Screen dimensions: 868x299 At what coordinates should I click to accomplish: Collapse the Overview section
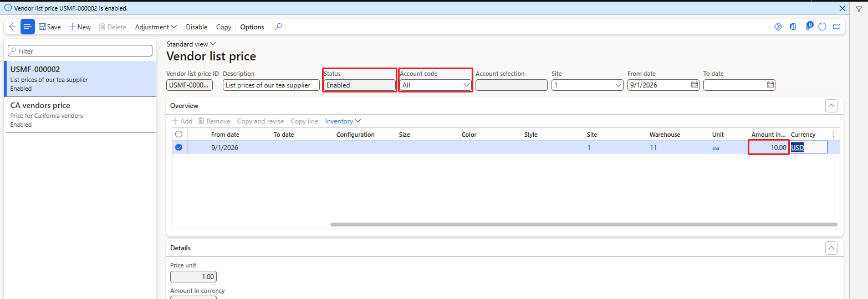831,106
